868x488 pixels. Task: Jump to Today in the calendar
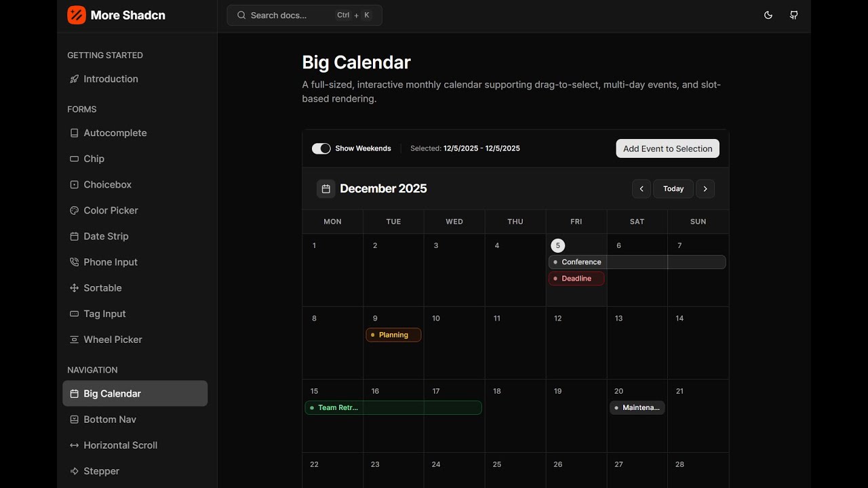click(673, 189)
